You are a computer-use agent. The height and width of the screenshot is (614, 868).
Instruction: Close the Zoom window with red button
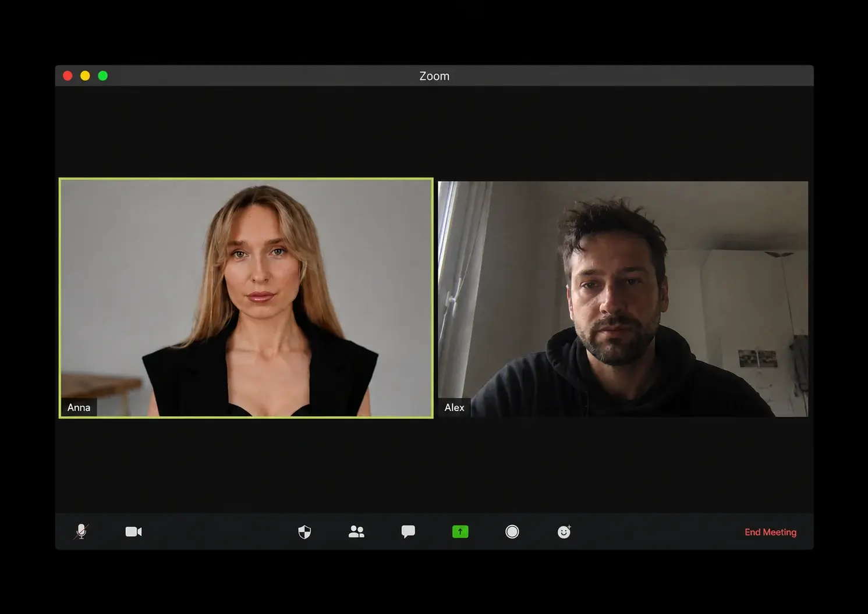pos(68,76)
